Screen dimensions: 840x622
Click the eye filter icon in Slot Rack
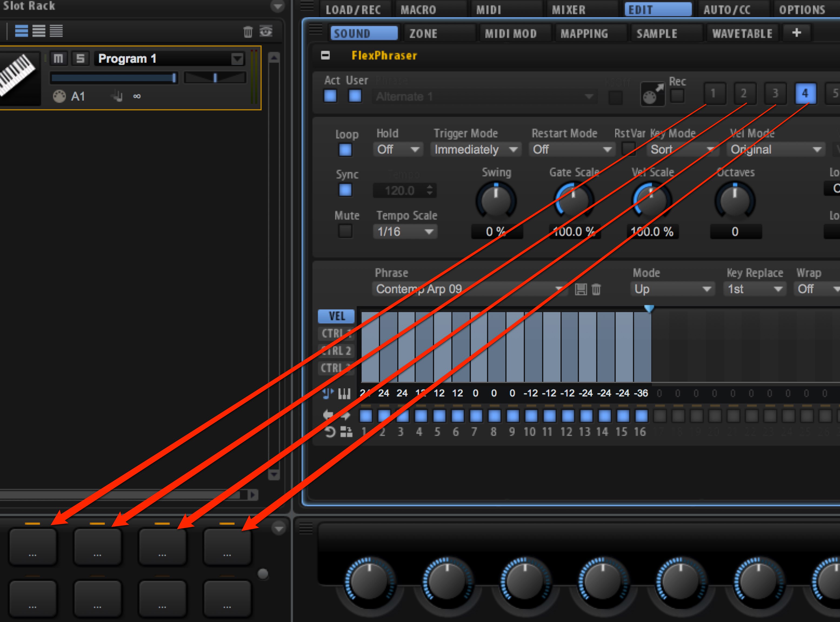point(266,31)
